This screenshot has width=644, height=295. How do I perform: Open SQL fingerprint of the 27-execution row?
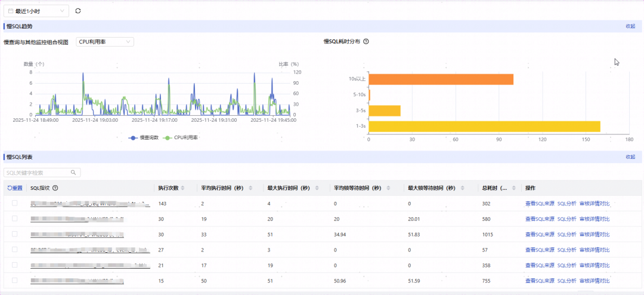click(x=91, y=250)
